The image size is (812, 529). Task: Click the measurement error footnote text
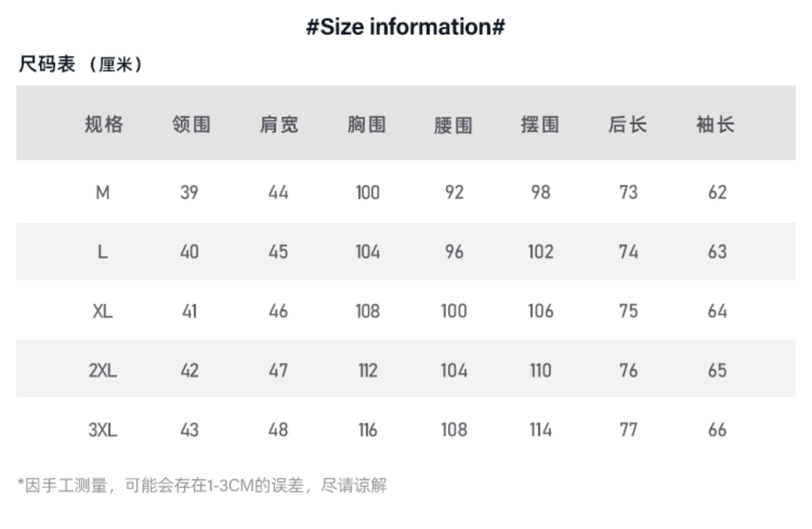202,485
